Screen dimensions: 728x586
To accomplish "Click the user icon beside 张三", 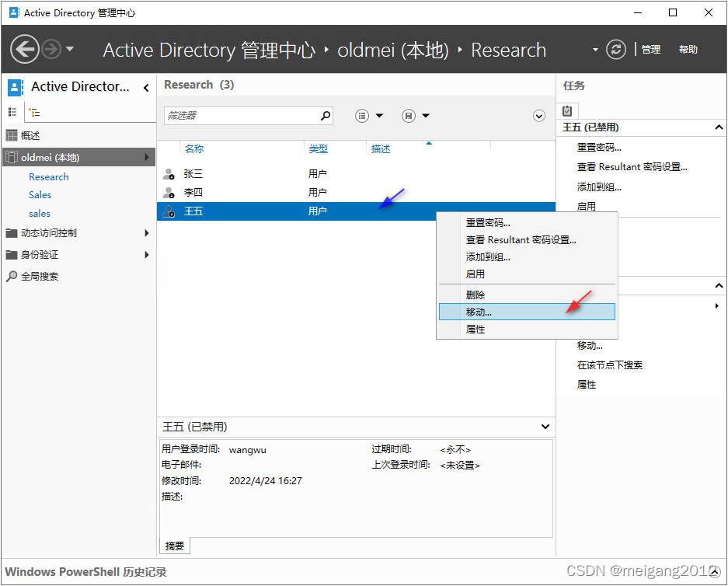I will coord(169,174).
